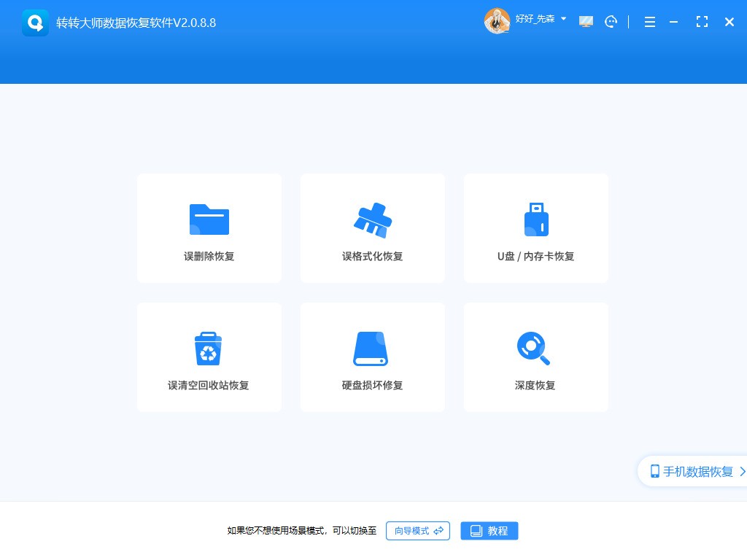Image resolution: width=747 pixels, height=560 pixels.
Task: Click the switch arrows icon inside 向导模式
Action: pyautogui.click(x=438, y=531)
